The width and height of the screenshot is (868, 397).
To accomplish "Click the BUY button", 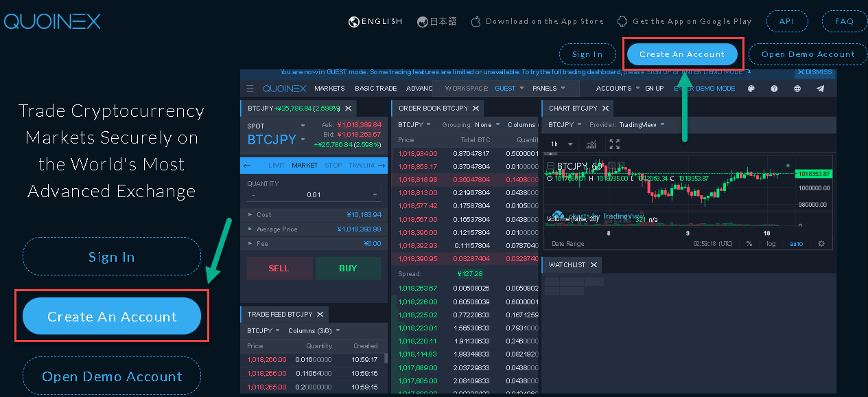I will pos(348,269).
